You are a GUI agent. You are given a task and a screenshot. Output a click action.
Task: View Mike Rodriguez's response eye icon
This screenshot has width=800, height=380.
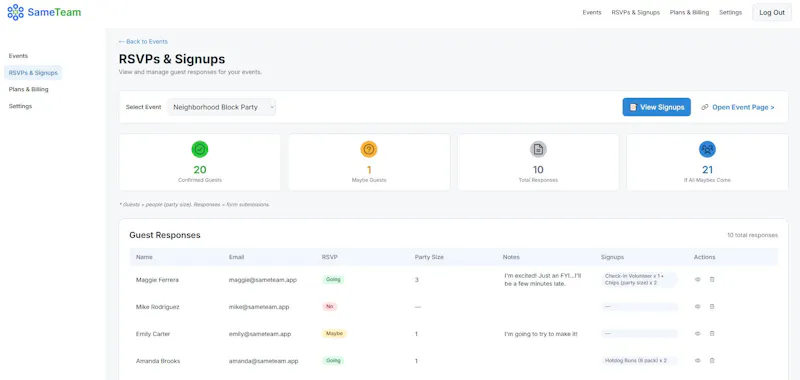pyautogui.click(x=697, y=307)
